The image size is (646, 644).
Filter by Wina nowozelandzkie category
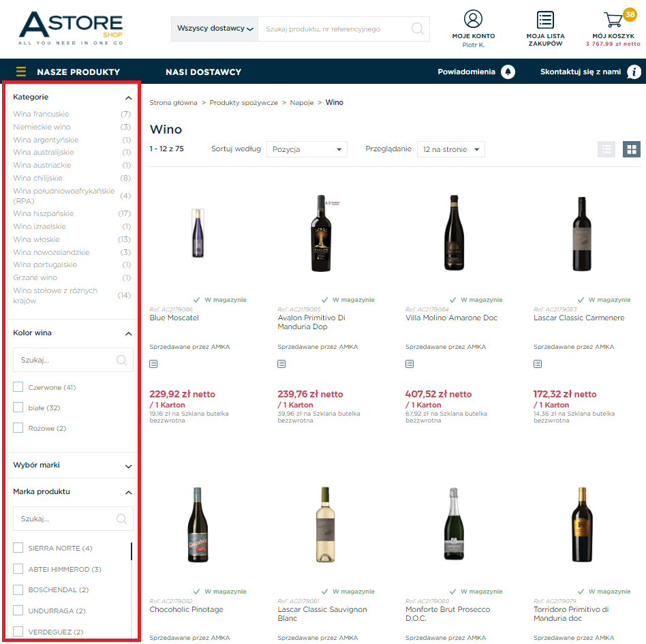(51, 252)
